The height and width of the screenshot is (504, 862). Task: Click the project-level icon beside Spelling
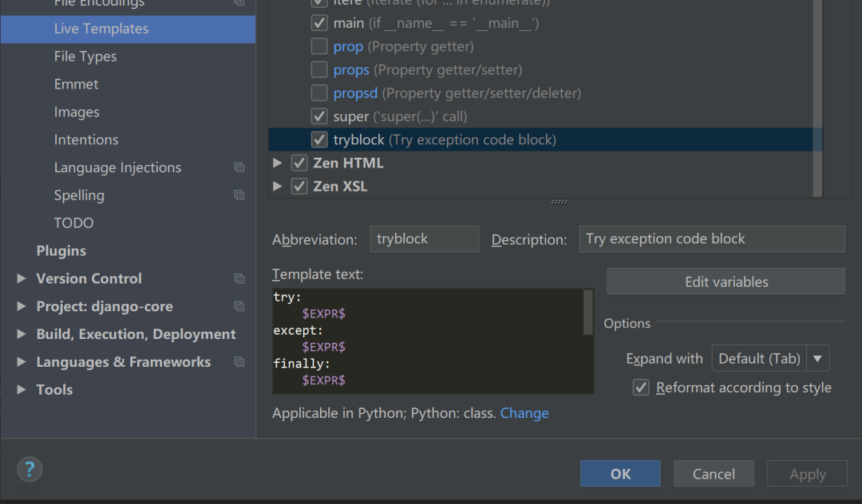coord(239,195)
